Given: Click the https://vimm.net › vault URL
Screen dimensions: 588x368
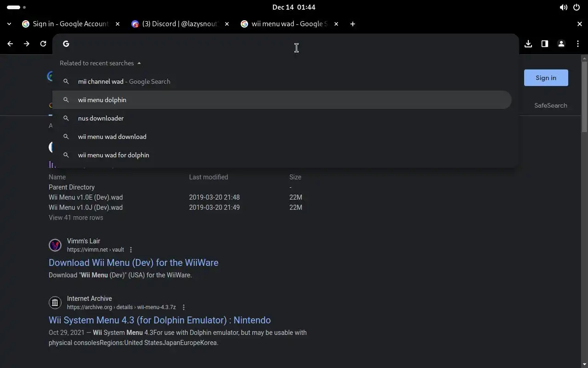Looking at the screenshot, I should click(x=96, y=250).
